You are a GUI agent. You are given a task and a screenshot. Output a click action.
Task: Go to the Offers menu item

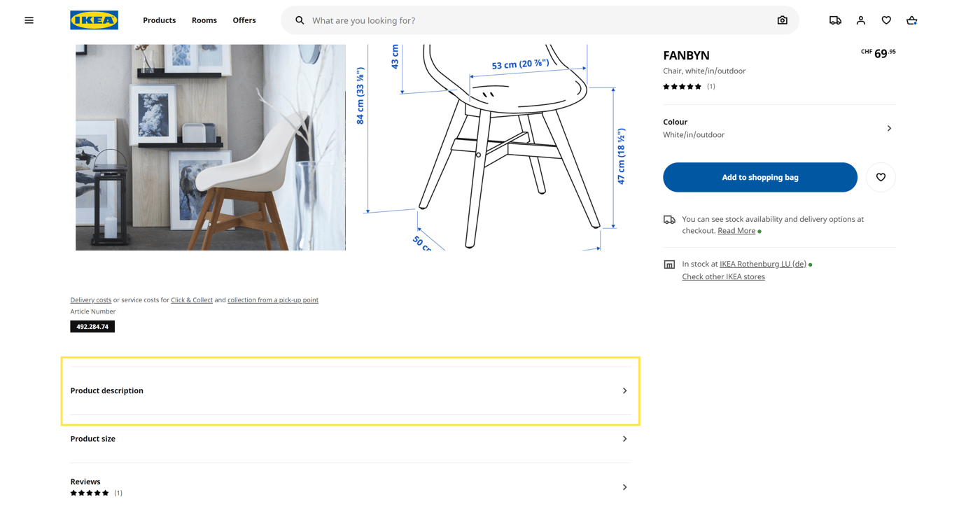click(x=244, y=20)
